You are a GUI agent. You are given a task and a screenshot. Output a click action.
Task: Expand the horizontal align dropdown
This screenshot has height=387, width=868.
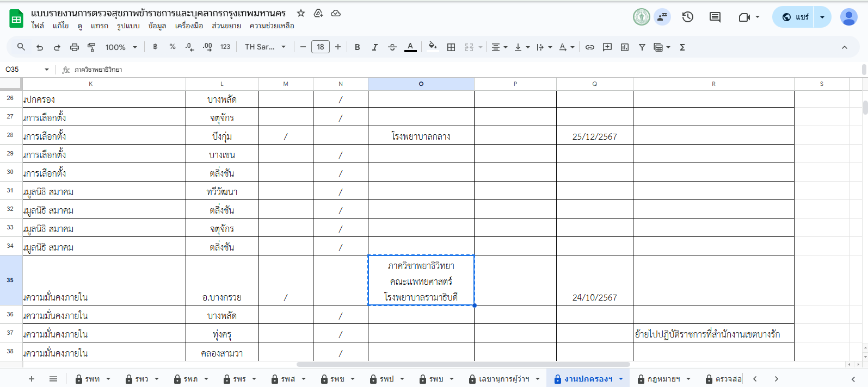point(499,47)
